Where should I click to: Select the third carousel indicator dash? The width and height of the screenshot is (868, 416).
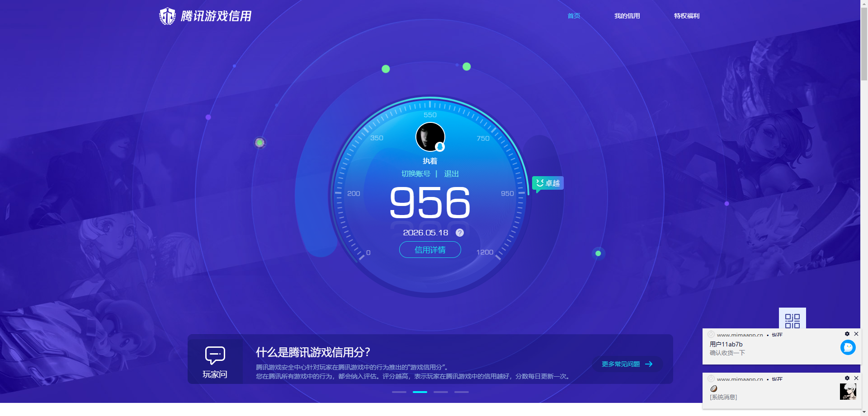point(441,392)
